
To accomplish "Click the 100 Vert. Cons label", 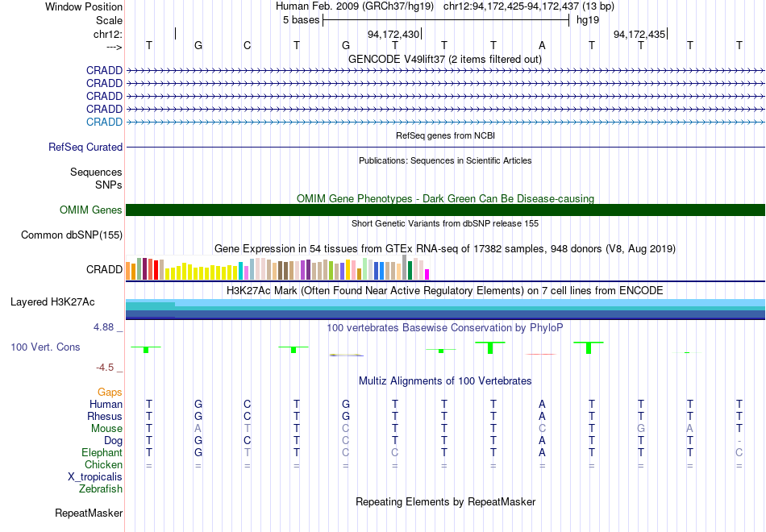I will coord(45,347).
